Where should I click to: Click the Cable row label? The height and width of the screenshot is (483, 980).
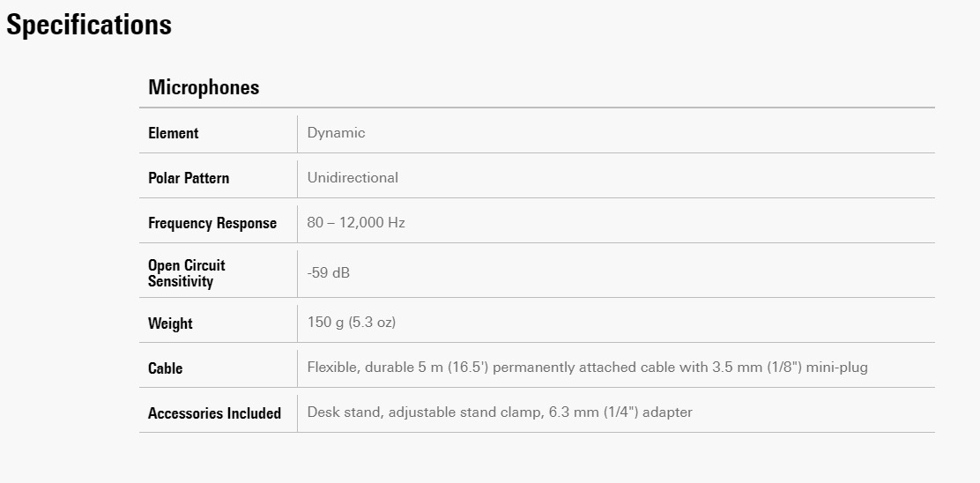click(166, 368)
